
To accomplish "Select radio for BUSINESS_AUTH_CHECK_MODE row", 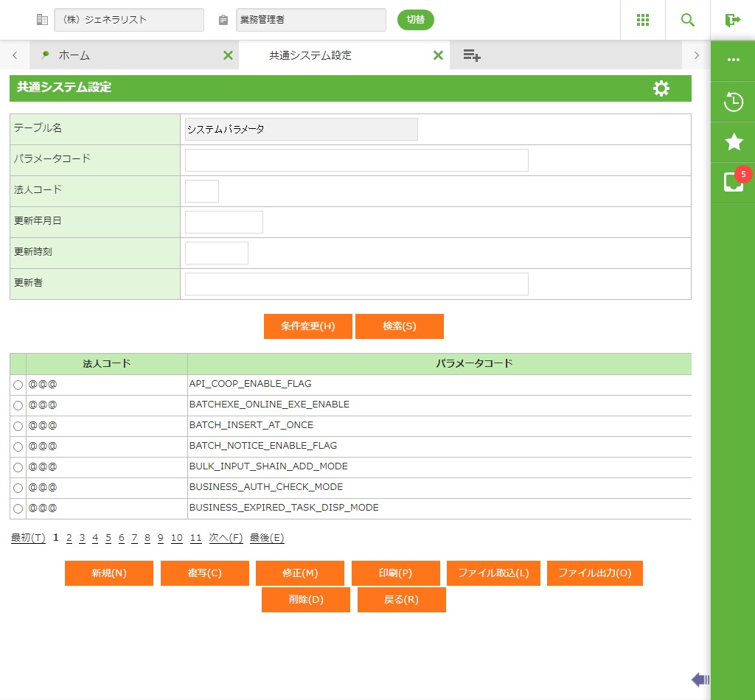I will 18,488.
